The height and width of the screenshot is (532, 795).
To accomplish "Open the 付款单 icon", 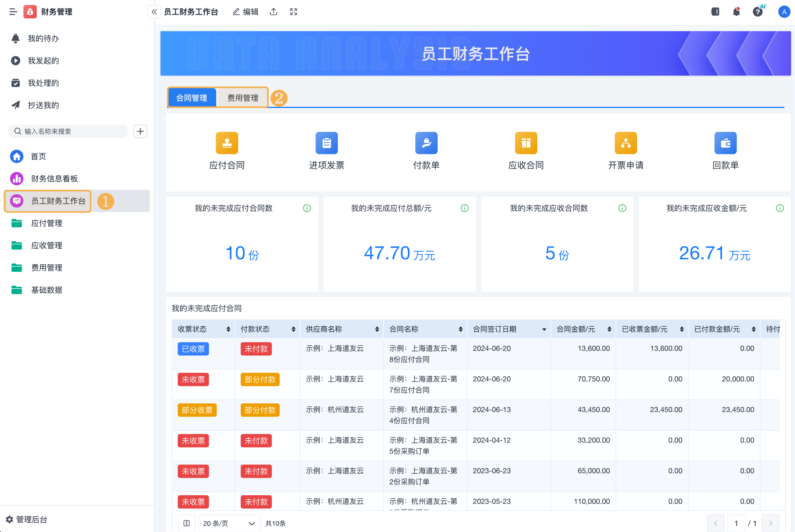I will point(426,143).
